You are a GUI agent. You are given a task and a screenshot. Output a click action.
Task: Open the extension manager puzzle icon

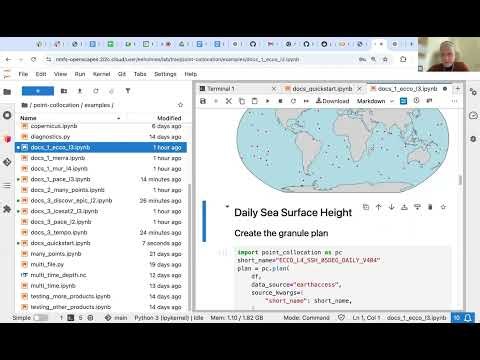click(x=7, y=209)
